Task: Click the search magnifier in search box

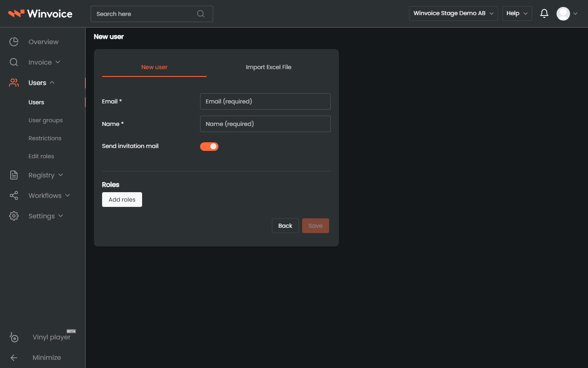Action: coord(200,14)
